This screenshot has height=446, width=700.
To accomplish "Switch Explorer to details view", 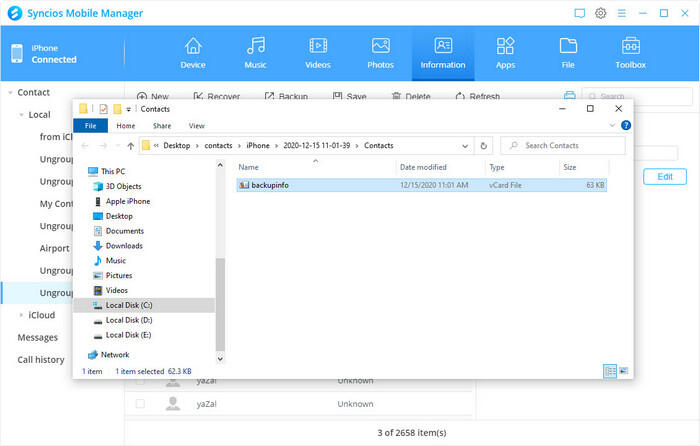I will click(609, 371).
